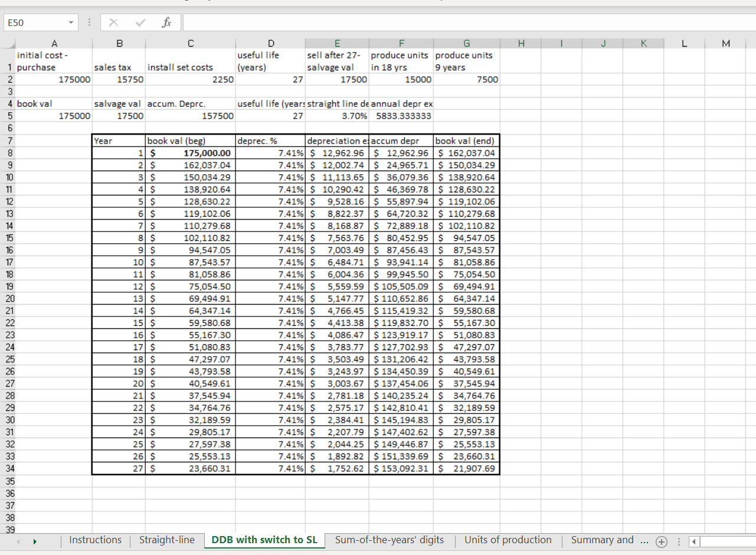The image size is (756, 555).
Task: Select the DDB with switch to SL tab
Action: pos(264,540)
